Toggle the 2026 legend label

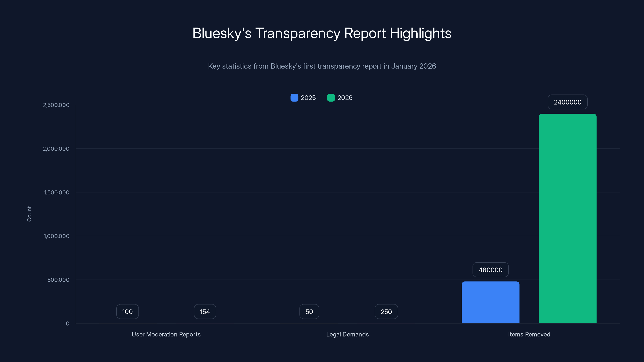(345, 98)
